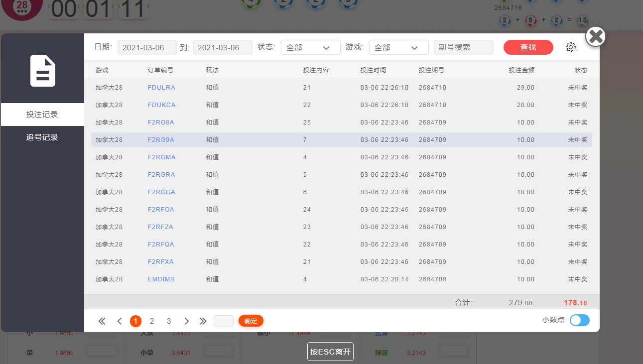This screenshot has height=364, width=643.
Task: Open the 游戏 game dropdown
Action: (x=398, y=47)
